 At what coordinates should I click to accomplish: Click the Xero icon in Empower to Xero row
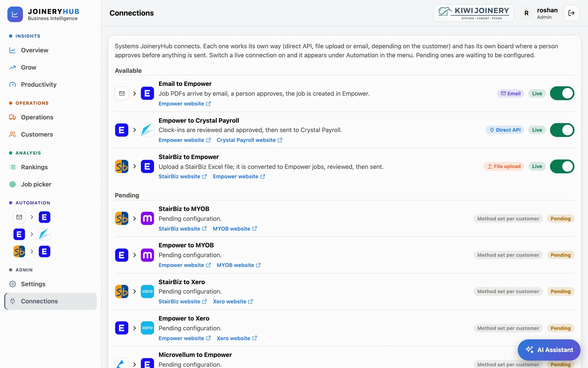pos(147,328)
